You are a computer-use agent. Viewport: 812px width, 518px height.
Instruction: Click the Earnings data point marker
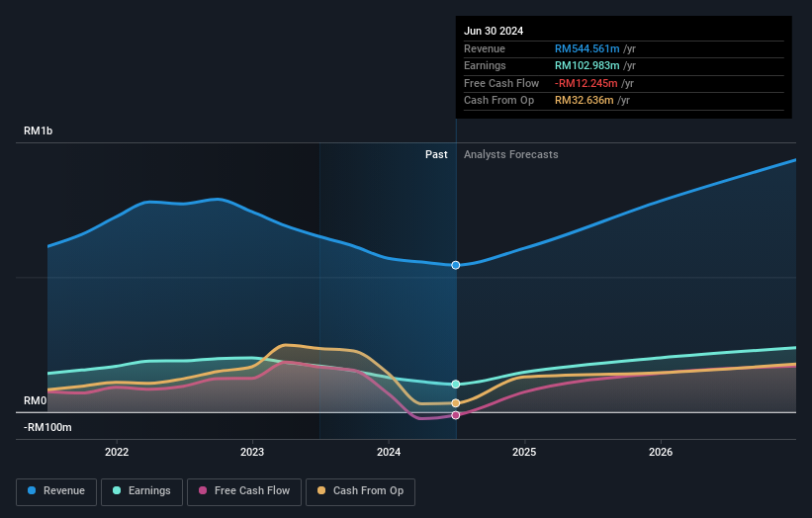[x=456, y=384]
